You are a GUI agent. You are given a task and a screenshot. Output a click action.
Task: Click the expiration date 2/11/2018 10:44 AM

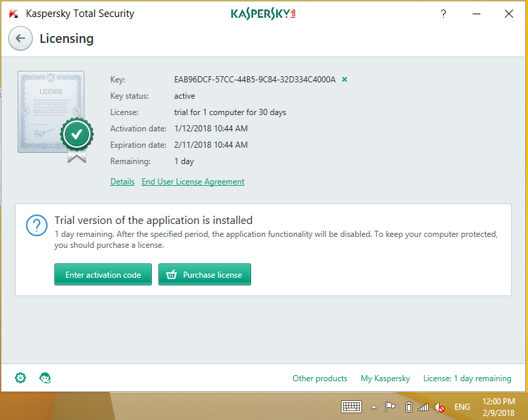tap(211, 145)
